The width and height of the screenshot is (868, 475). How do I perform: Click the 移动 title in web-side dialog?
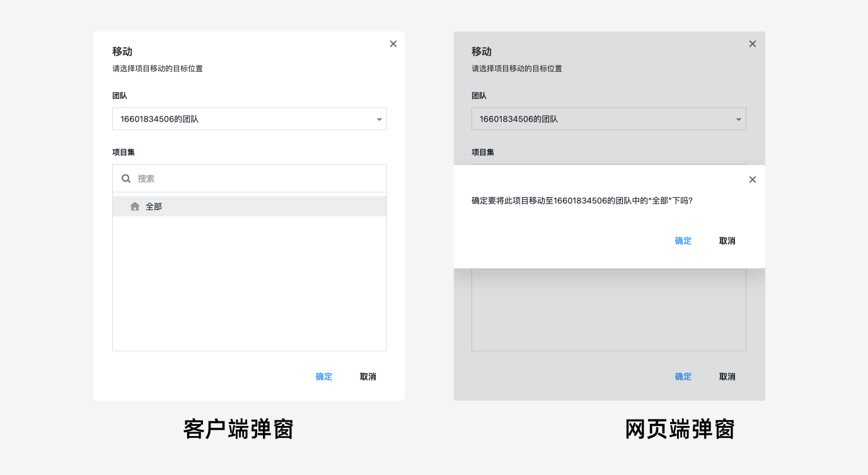point(482,52)
